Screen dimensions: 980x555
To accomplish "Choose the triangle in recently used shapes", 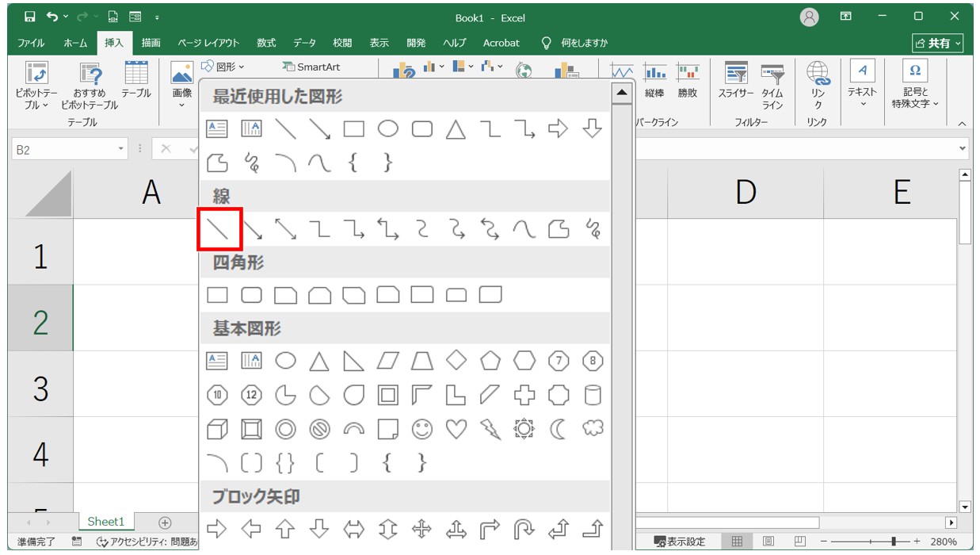I will pyautogui.click(x=456, y=128).
